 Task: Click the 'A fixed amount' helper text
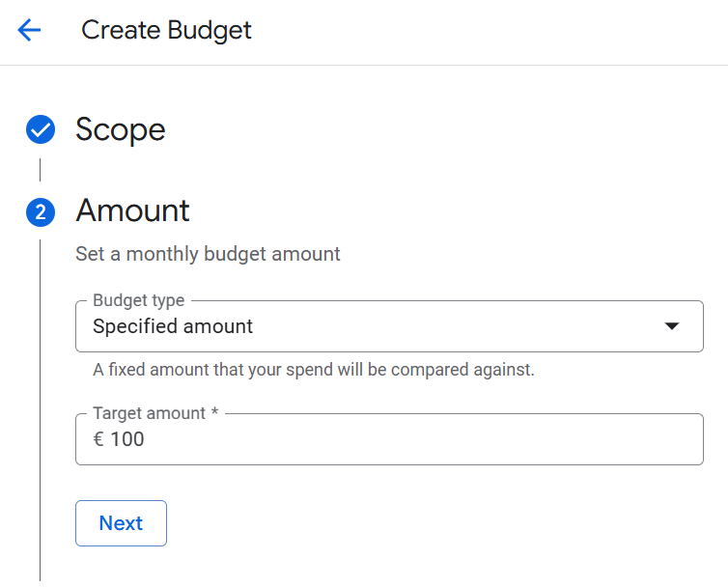(314, 370)
